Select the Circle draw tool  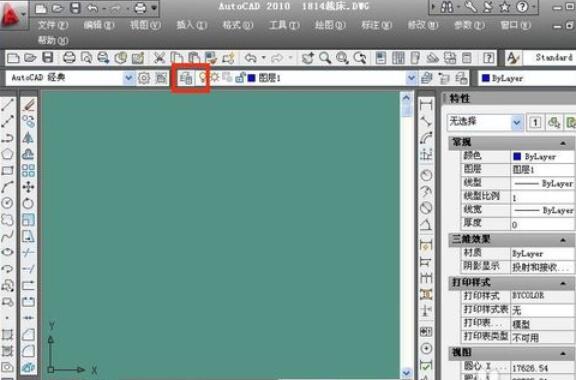coord(8,203)
